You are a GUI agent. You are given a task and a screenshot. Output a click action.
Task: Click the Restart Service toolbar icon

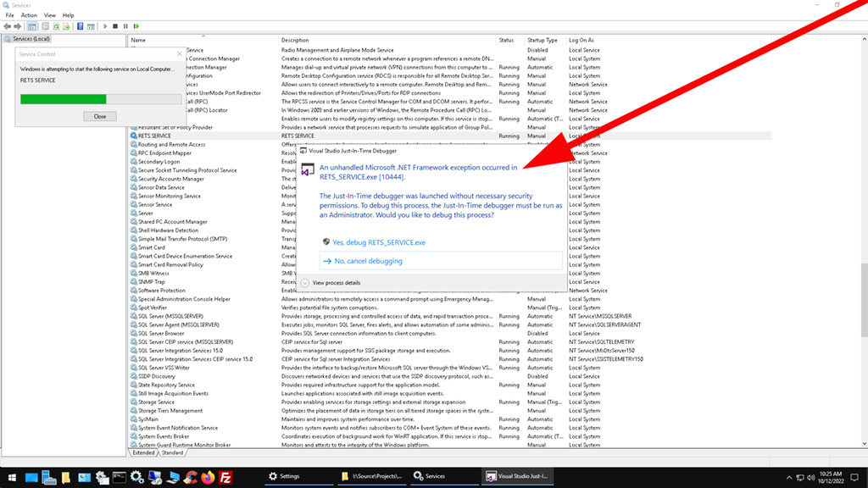136,26
